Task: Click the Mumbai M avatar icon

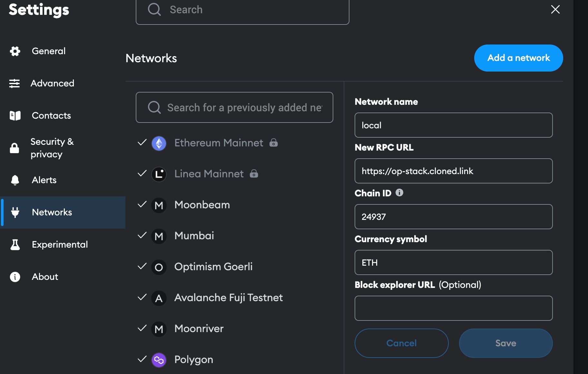Action: pos(159,236)
